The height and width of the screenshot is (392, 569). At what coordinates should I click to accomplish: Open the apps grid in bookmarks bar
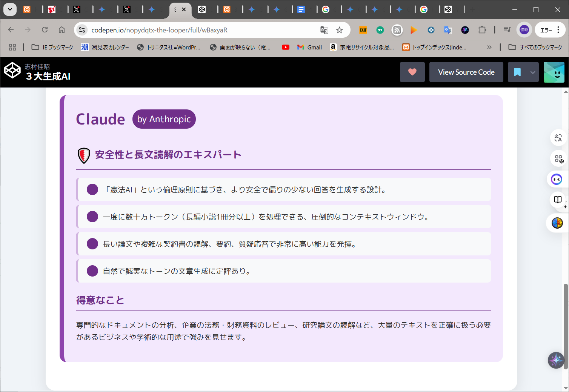(x=12, y=47)
